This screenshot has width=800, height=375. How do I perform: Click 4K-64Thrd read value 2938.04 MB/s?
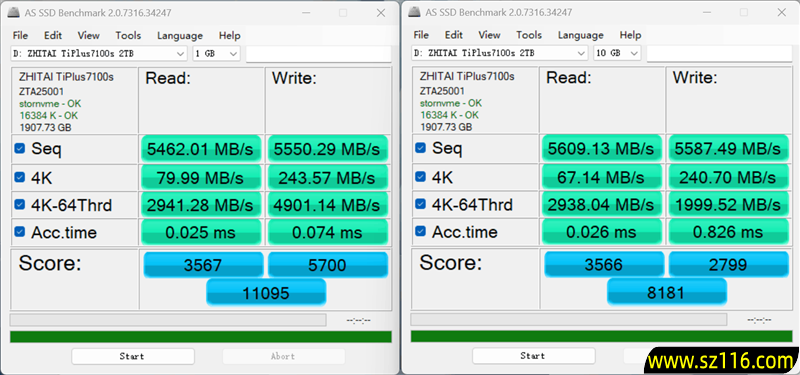[602, 205]
